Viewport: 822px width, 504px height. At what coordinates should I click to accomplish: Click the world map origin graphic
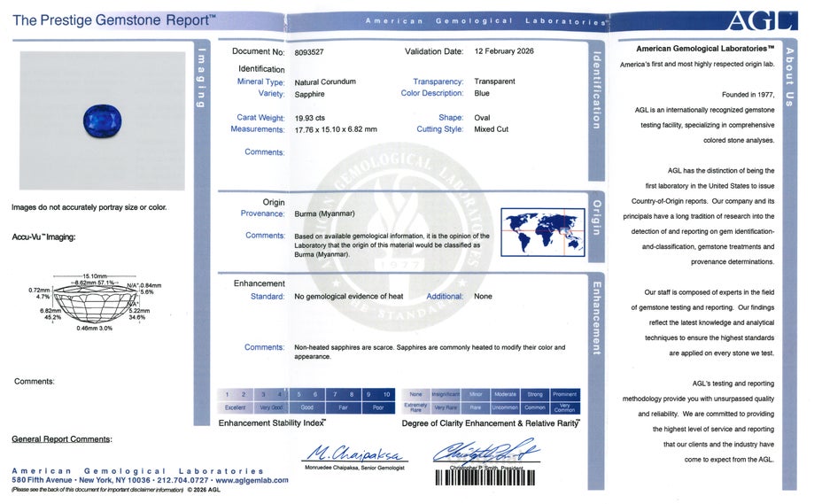[x=542, y=231]
